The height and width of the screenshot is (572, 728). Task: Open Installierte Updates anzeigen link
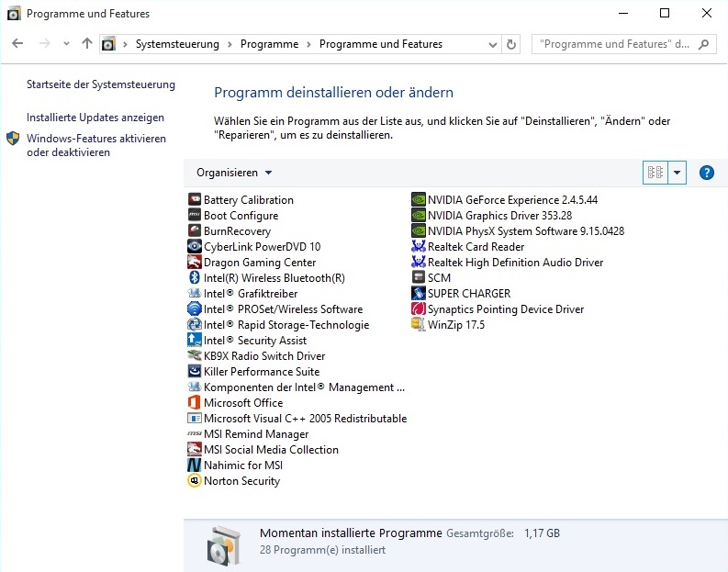coord(95,118)
